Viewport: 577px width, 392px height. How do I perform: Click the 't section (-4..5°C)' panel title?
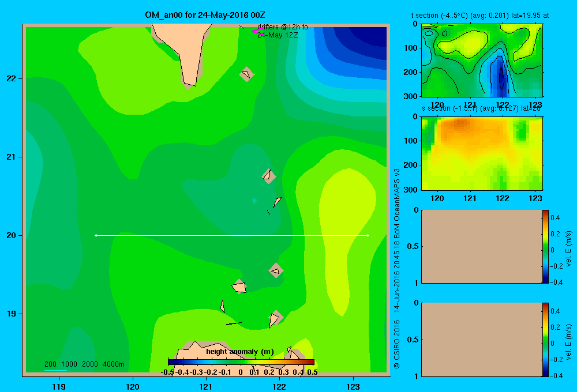479,16
